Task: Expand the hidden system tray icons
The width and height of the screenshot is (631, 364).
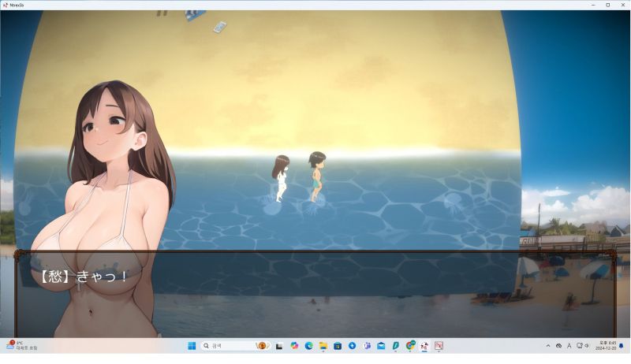Action: point(547,346)
